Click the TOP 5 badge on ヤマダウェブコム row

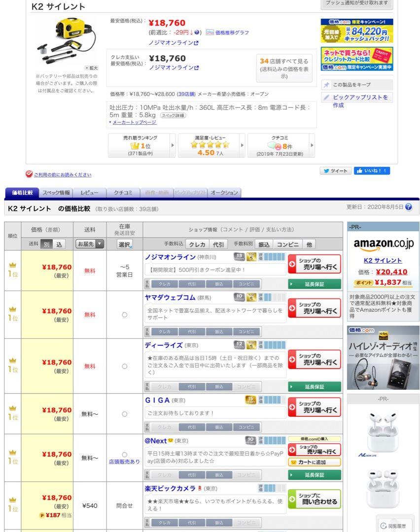pos(251,297)
